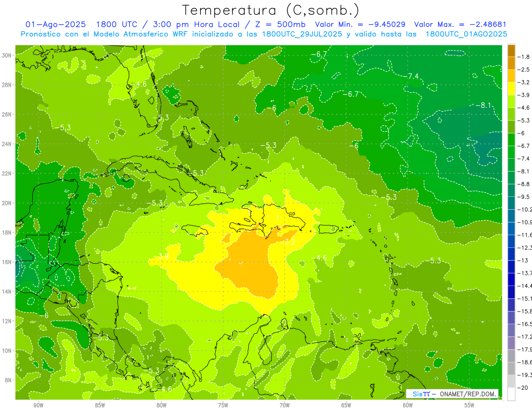
Task: Click the -10.2 colorbar scale label
Action: click(x=525, y=209)
